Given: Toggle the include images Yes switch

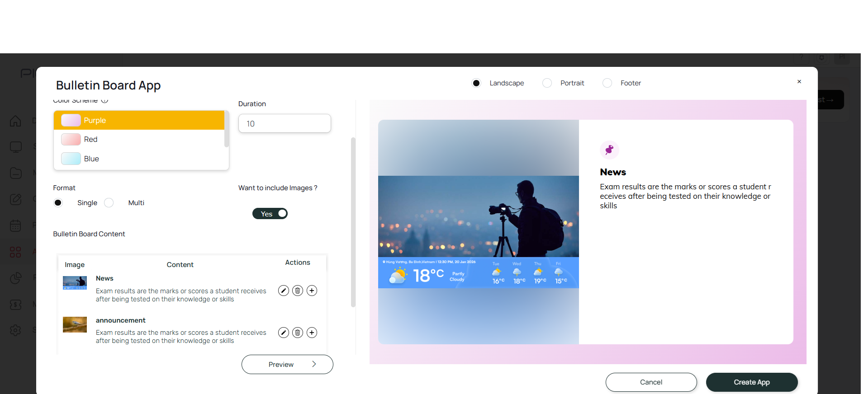Looking at the screenshot, I should coord(270,214).
